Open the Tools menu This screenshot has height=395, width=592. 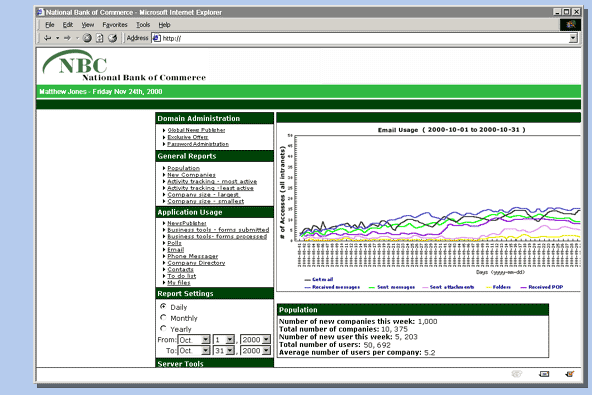143,25
